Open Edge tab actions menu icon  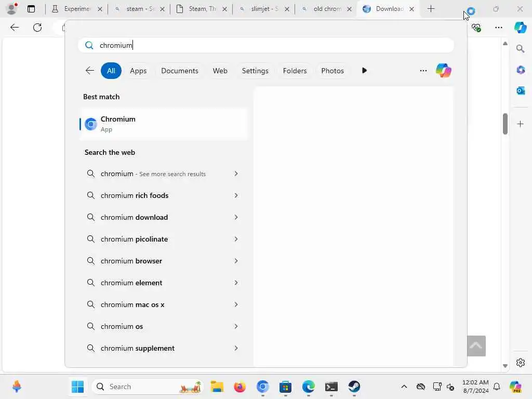click(x=31, y=9)
